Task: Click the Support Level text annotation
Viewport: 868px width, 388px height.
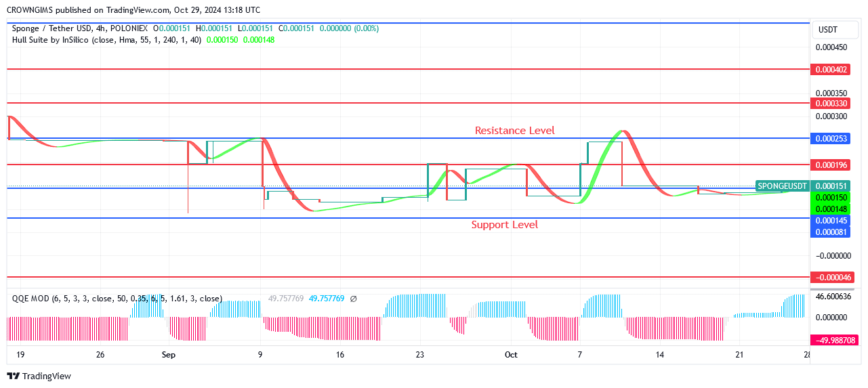Action: click(505, 225)
